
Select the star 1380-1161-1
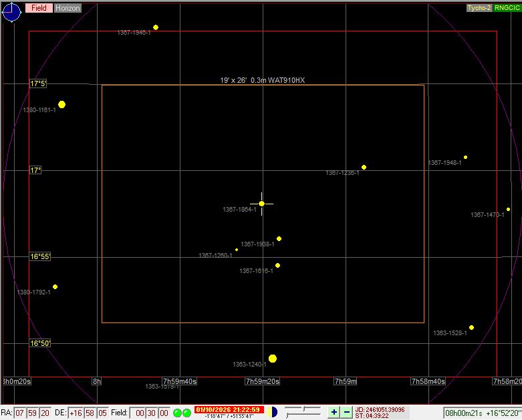click(62, 105)
